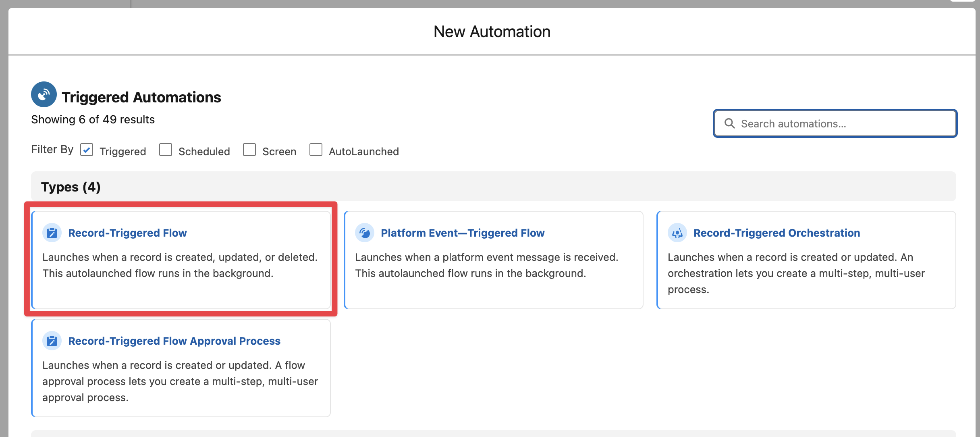Click the magnifier icon in the search box
The image size is (980, 437).
tap(729, 123)
